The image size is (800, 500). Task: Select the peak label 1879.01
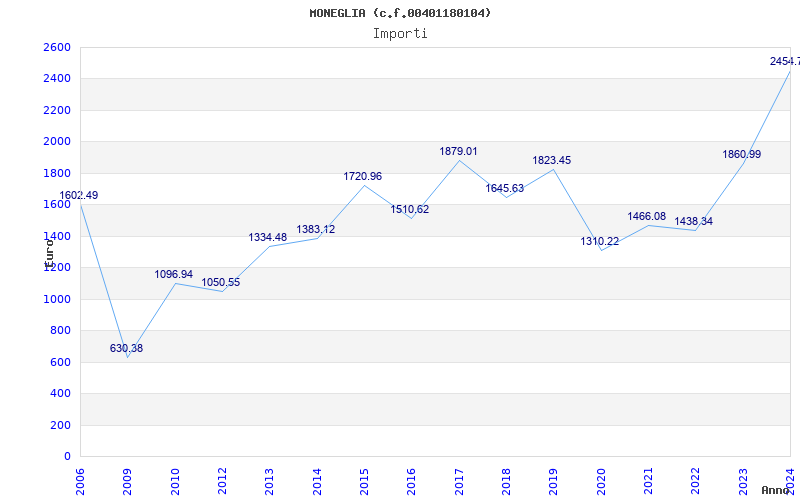click(459, 152)
